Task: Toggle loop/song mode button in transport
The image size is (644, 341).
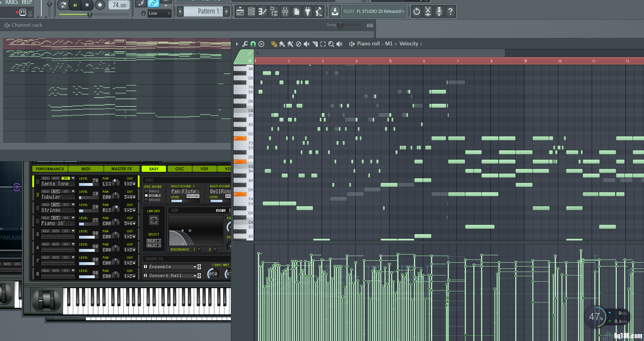Action: coord(63,5)
